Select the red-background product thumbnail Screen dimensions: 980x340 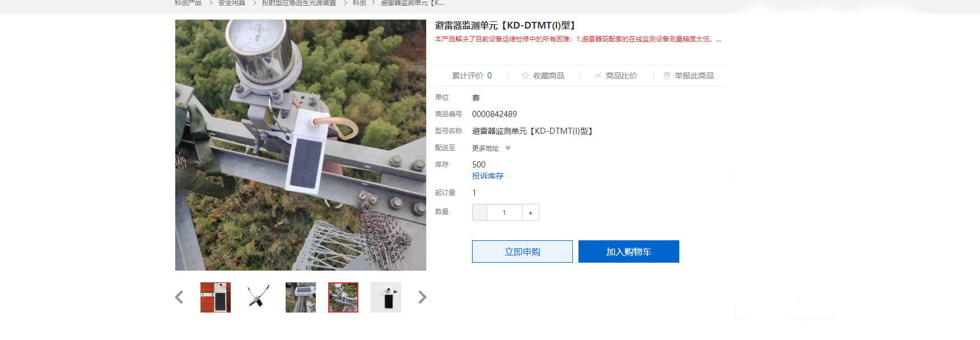click(x=216, y=297)
